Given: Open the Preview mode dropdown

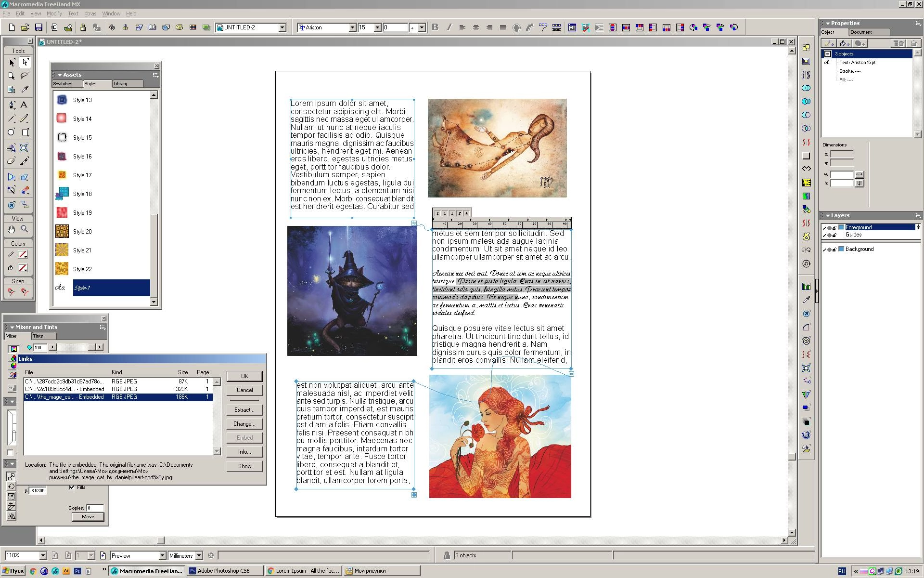Looking at the screenshot, I should click(x=162, y=555).
